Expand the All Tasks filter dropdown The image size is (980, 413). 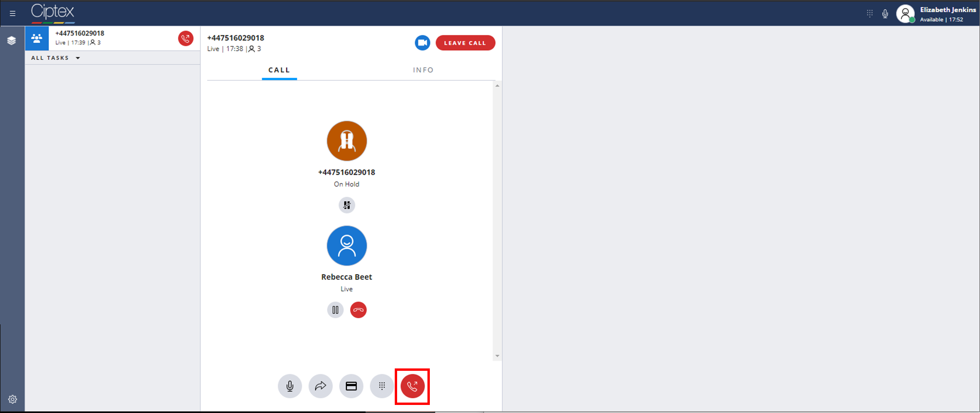[x=55, y=58]
